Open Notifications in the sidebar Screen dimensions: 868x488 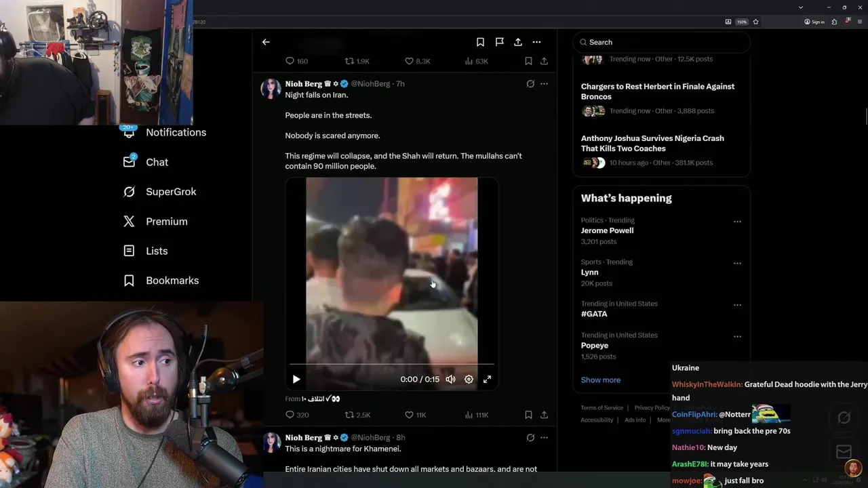(x=164, y=132)
